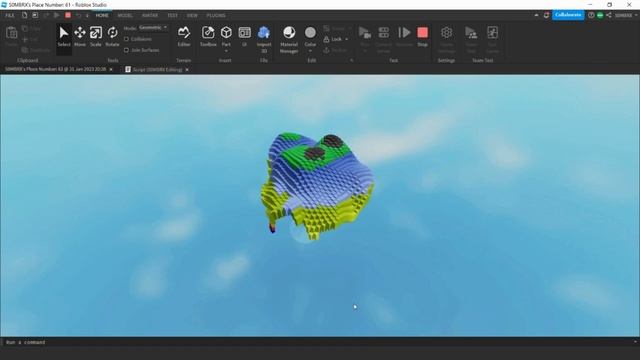Screen dimensions: 640x360
Task: Collapse the ribbon with the up arrow
Action: (536, 15)
